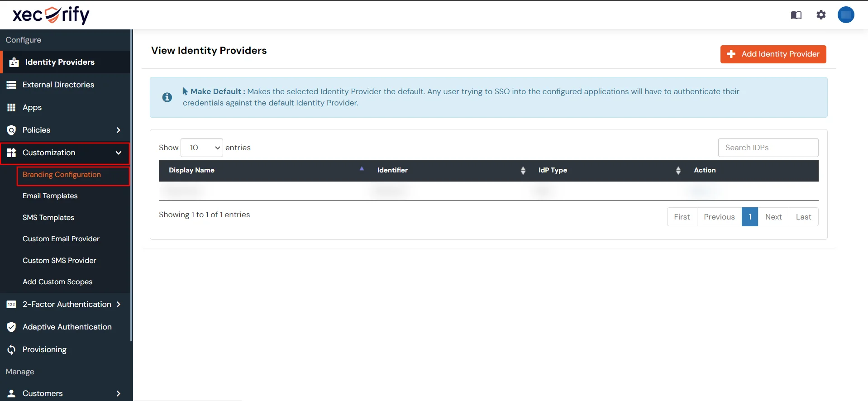Open the documentation book icon
This screenshot has height=401, width=868.
click(796, 15)
